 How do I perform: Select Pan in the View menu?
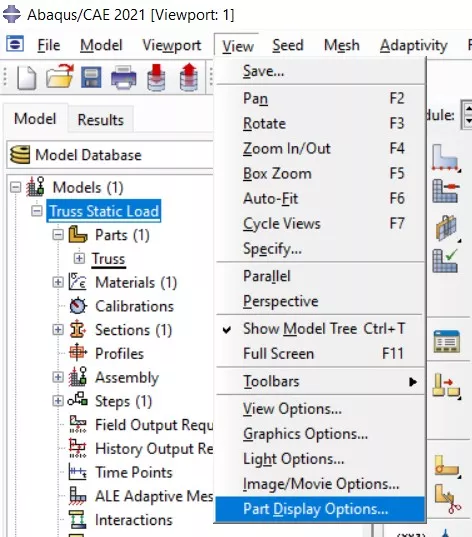click(321, 98)
